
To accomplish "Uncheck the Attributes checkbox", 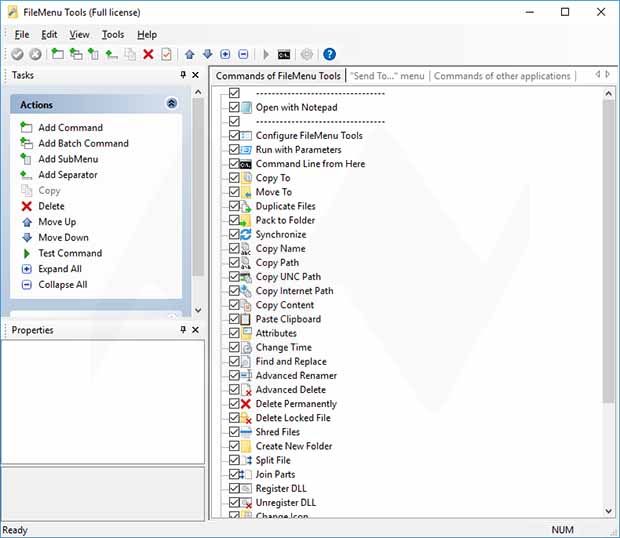I will tap(234, 333).
